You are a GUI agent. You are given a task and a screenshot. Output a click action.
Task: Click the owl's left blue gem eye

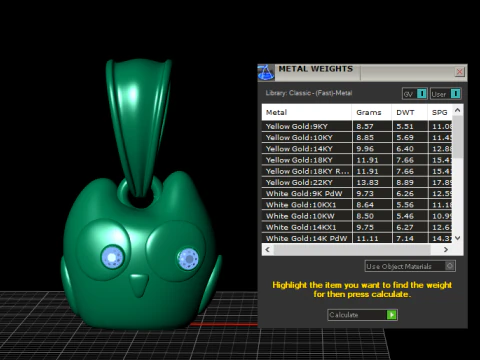(112, 258)
